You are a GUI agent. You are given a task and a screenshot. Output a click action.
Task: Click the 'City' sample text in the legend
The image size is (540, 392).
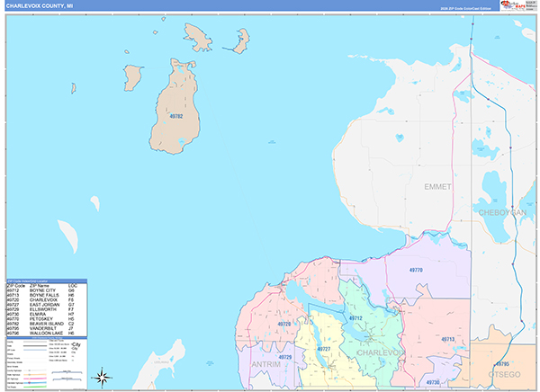76,344
